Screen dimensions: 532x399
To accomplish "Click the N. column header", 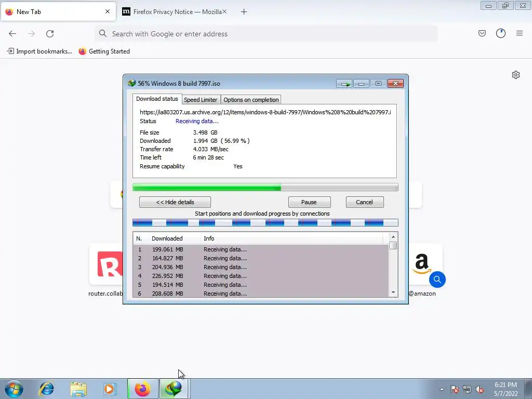I will (141, 238).
